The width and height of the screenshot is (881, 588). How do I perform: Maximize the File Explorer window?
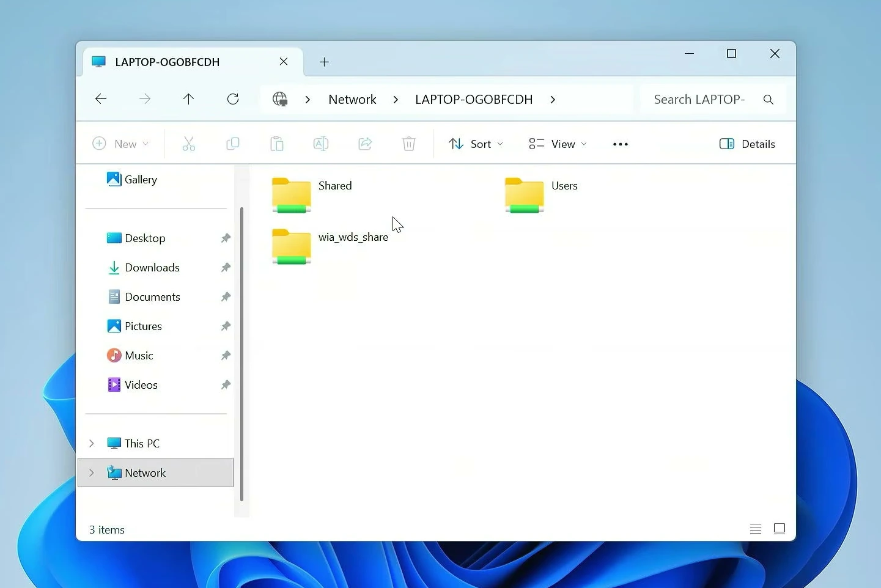click(731, 54)
